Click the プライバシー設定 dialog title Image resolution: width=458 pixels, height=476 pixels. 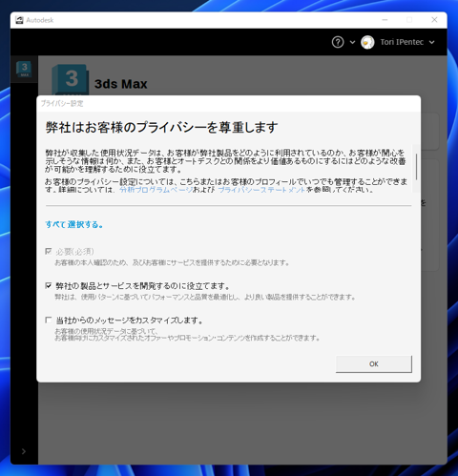[x=62, y=104]
